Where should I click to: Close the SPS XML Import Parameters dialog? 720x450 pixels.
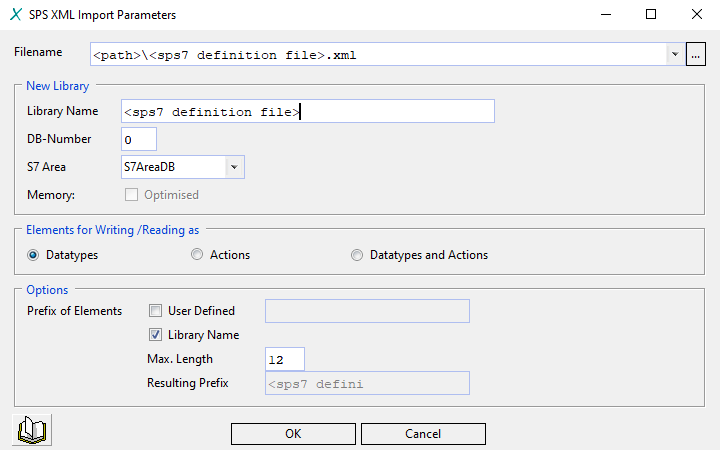(697, 15)
